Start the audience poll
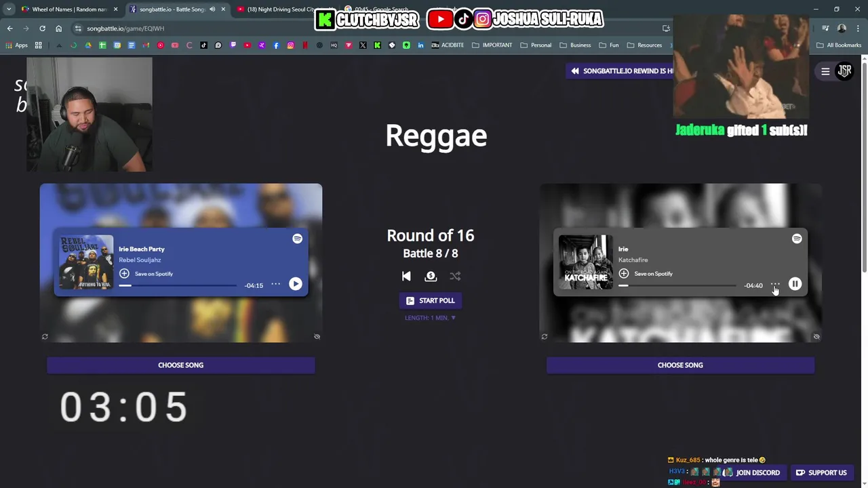The image size is (868, 488). click(431, 300)
